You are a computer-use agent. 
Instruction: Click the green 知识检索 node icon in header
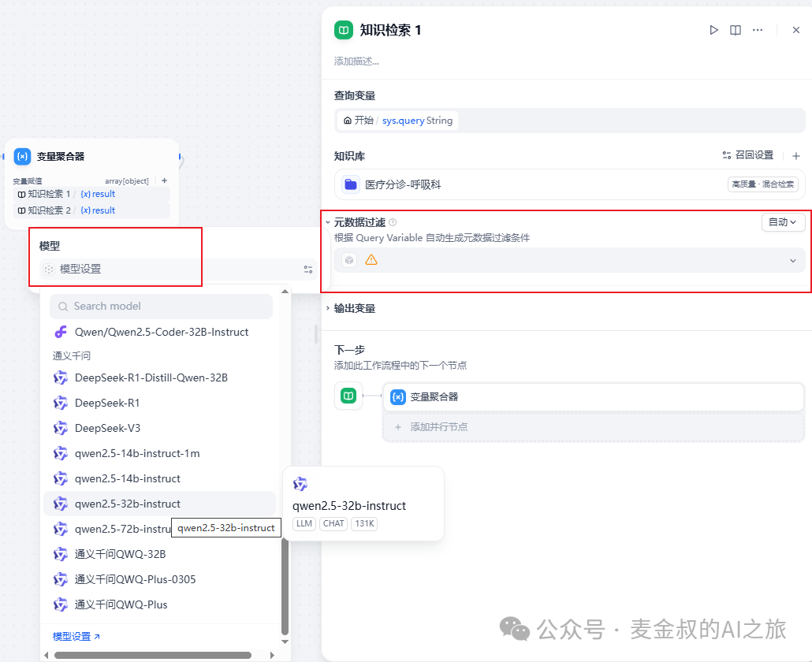(344, 30)
